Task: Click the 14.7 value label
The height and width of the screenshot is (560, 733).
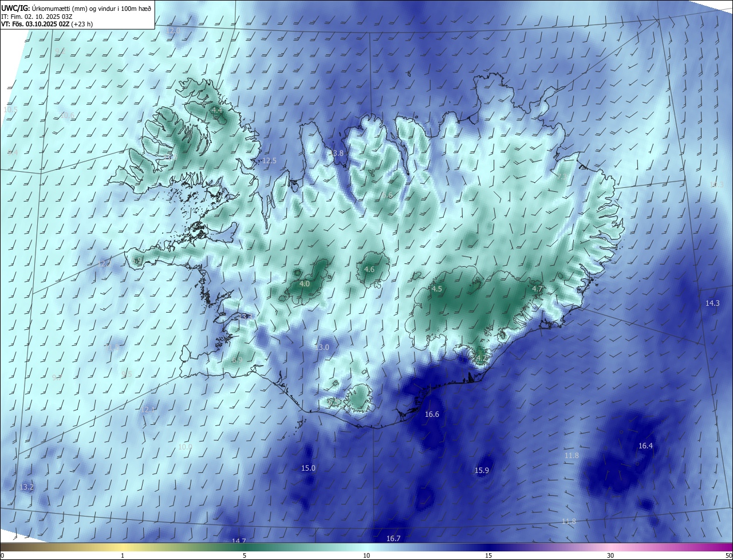Action: click(x=239, y=541)
